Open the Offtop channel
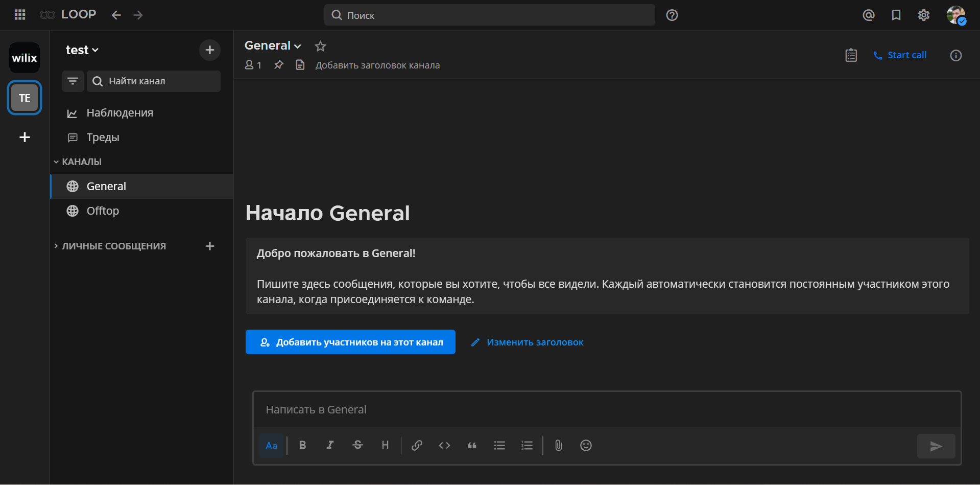The image size is (980, 485). 103,211
